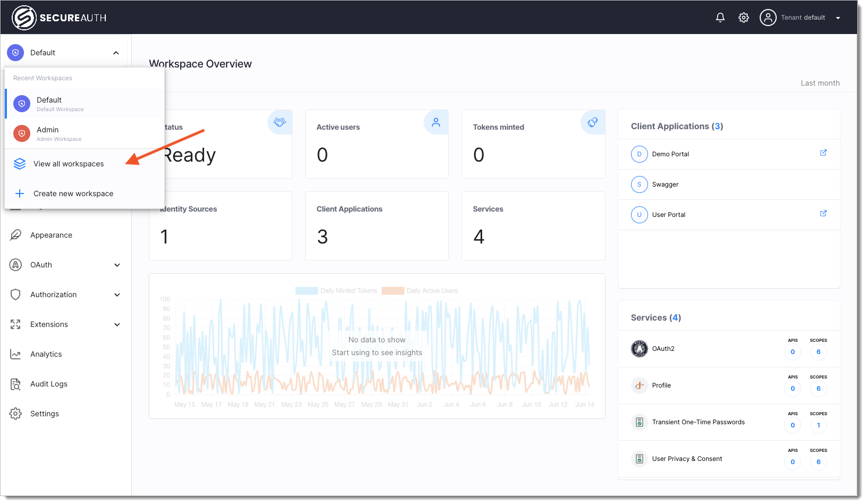The image size is (866, 504).
Task: Click the OAuth sidebar icon
Action: click(x=15, y=265)
